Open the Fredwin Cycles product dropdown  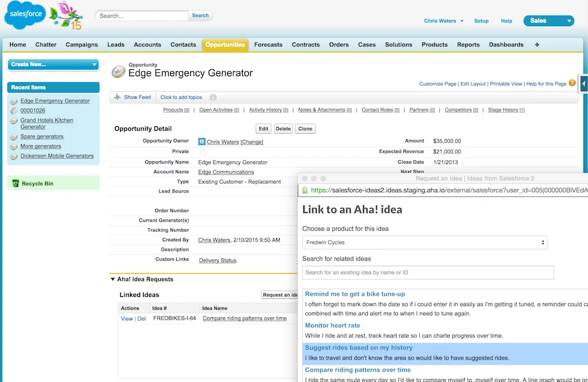[x=425, y=242]
